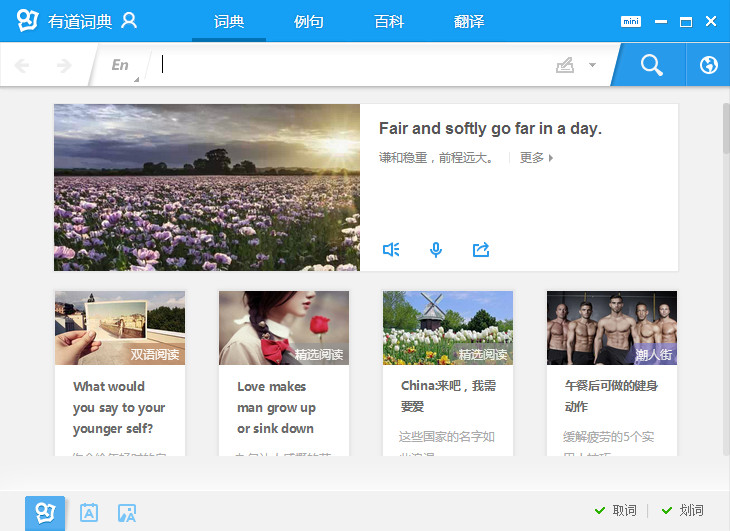Play the daily sentence audio speaker icon
This screenshot has width=730, height=531.
pyautogui.click(x=391, y=250)
